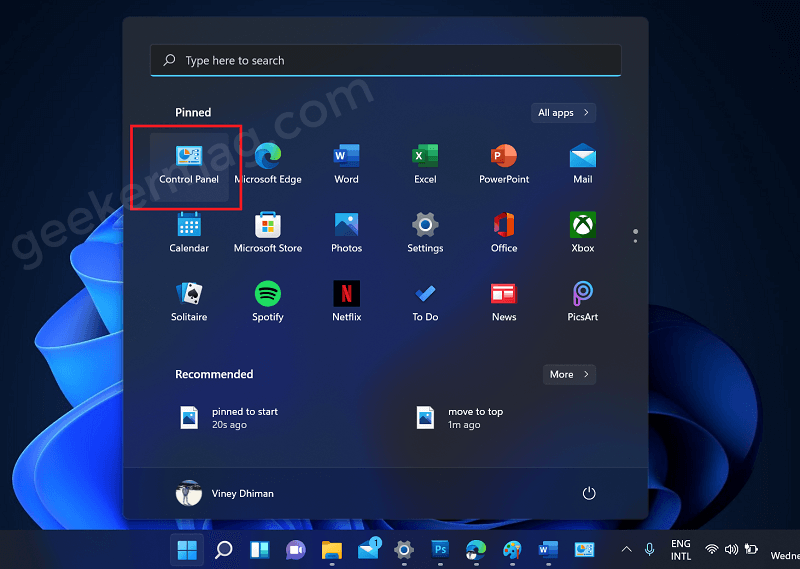This screenshot has height=569, width=800.
Task: Open the pinned Mail app
Action: click(583, 165)
